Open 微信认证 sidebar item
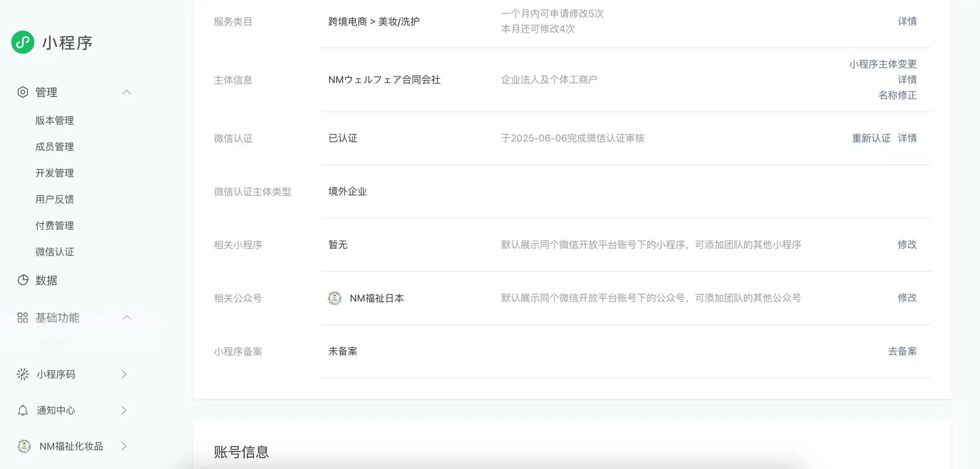Image resolution: width=980 pixels, height=469 pixels. coord(55,252)
